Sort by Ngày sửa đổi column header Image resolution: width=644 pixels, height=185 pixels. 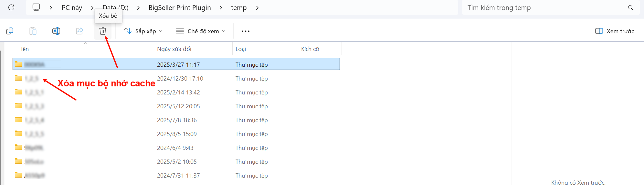pyautogui.click(x=174, y=49)
